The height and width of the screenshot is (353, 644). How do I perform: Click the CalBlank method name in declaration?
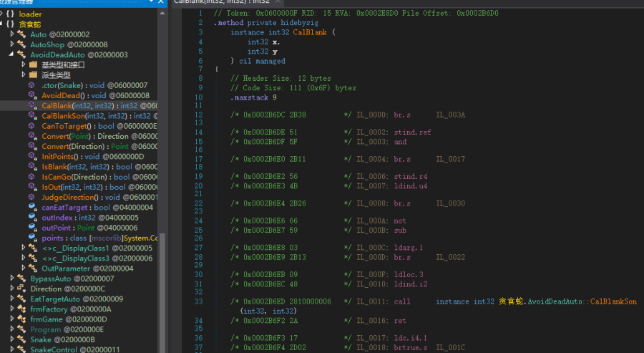click(310, 32)
